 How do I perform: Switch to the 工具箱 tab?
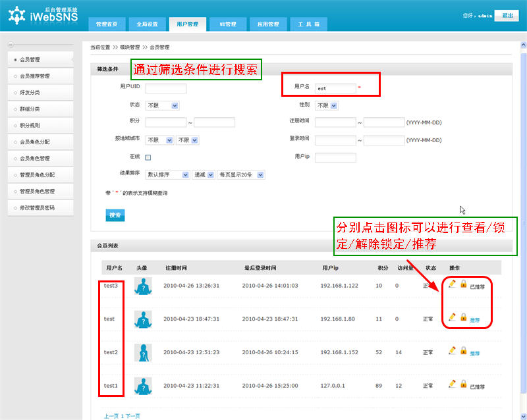[x=308, y=24]
